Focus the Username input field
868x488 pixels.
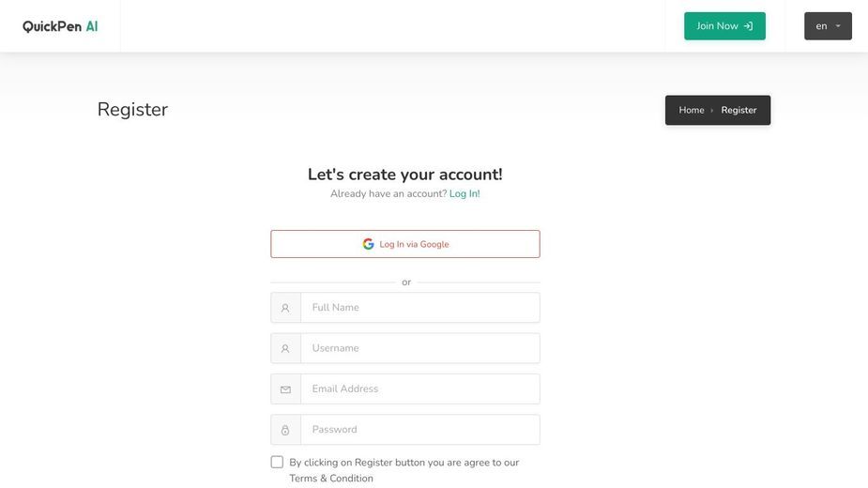(420, 348)
